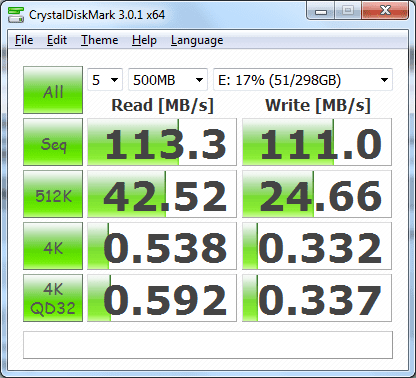Expand the test count dropdown showing 5
This screenshot has height=378, width=416.
pyautogui.click(x=105, y=80)
